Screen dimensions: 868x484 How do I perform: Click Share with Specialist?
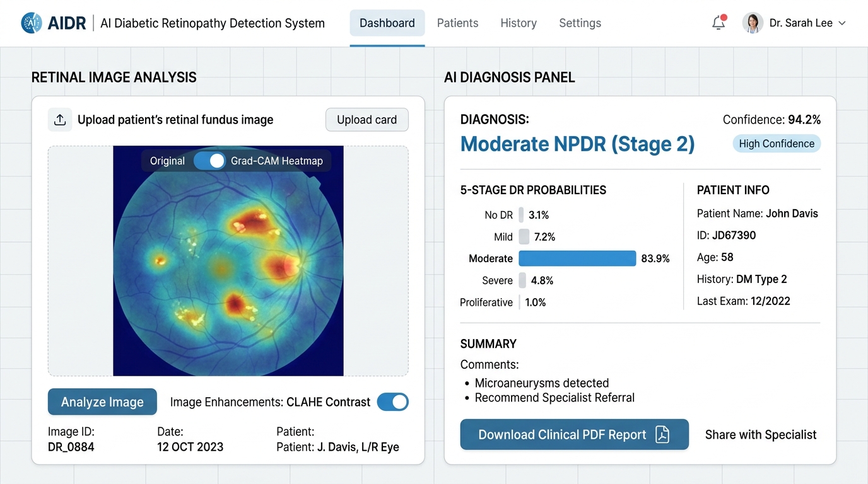[x=761, y=435]
